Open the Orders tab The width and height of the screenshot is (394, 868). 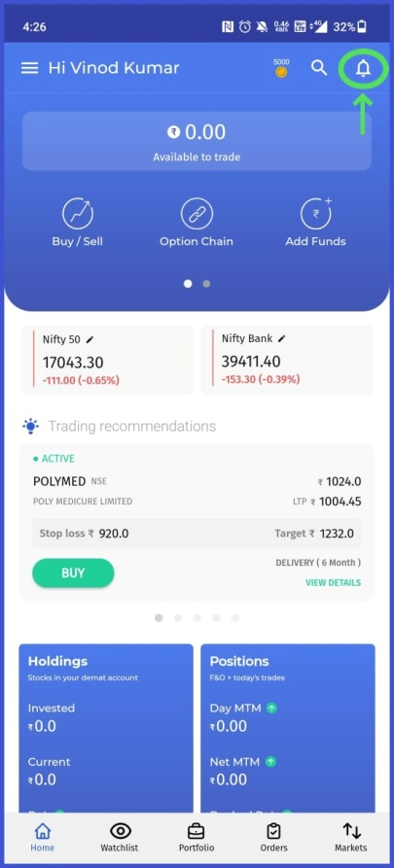click(x=273, y=837)
